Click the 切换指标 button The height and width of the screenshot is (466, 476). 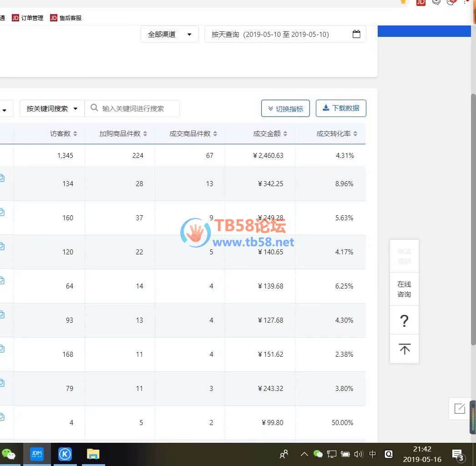[285, 109]
